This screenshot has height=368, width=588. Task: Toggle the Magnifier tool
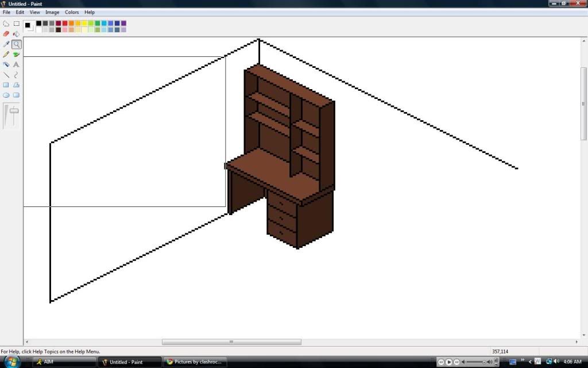tap(17, 44)
